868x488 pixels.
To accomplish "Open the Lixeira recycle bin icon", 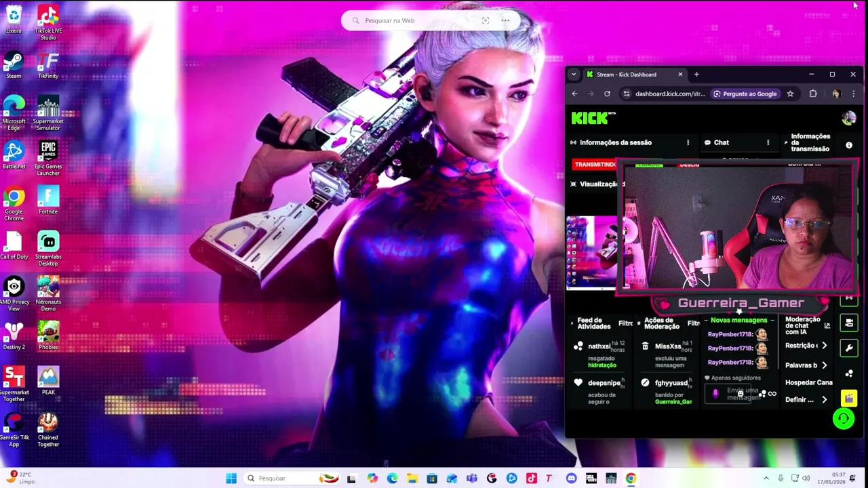I will pos(14,19).
